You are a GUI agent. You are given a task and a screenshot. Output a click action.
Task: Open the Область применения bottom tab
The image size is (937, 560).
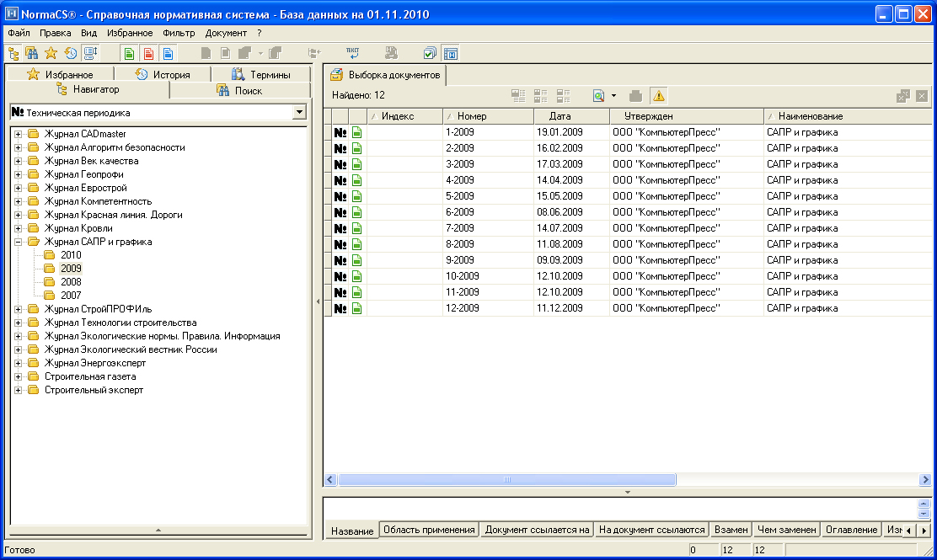tap(429, 530)
